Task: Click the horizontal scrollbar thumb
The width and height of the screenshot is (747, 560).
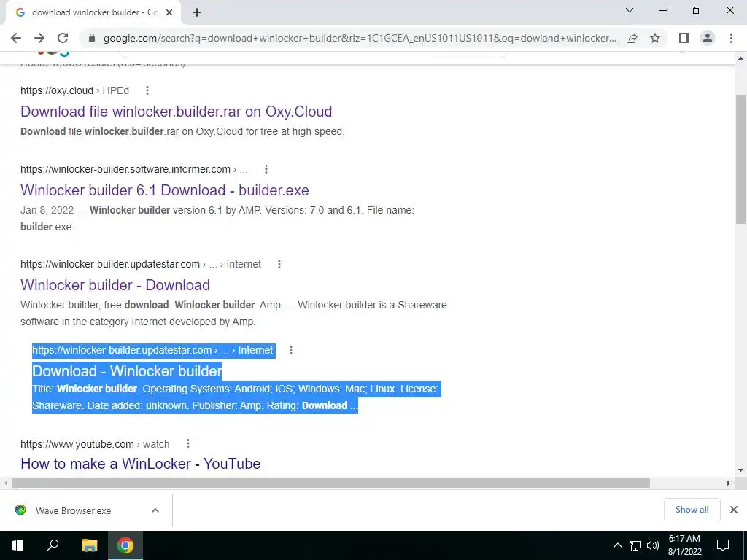Action: pos(331,483)
